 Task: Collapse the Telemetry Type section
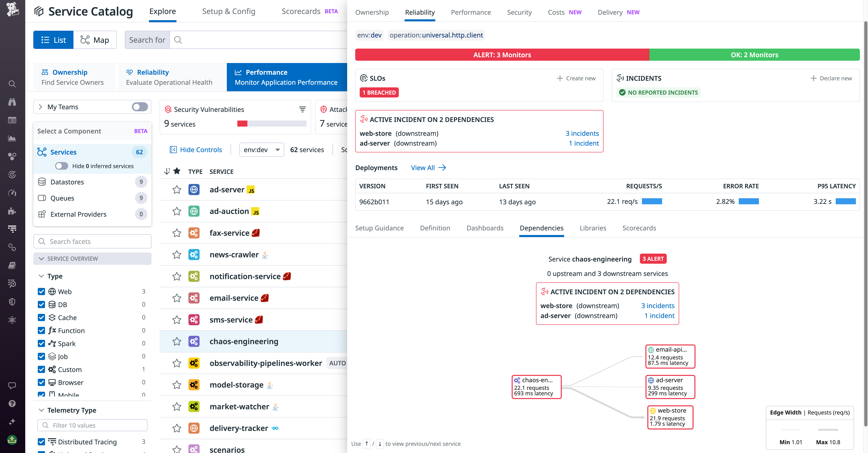(41, 410)
